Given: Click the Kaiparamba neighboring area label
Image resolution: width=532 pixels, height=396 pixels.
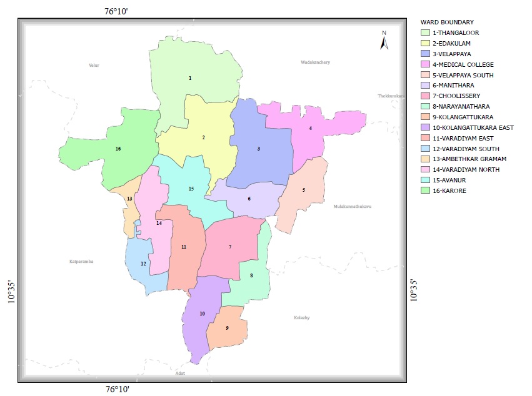Looking at the screenshot, I should [81, 262].
